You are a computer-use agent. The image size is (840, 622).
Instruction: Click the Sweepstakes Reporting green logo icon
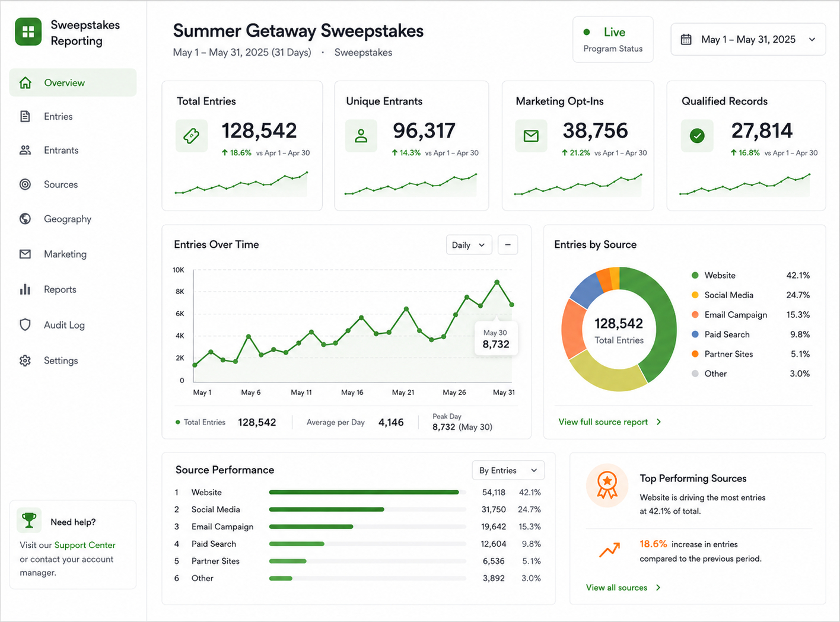(x=28, y=32)
